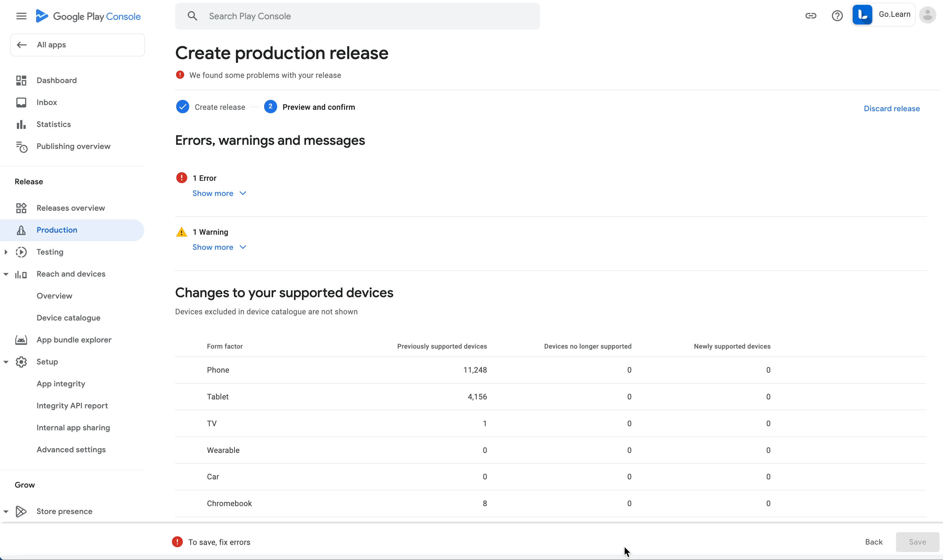The height and width of the screenshot is (560, 943).
Task: Expand the Testing section arrow
Action: pos(6,252)
